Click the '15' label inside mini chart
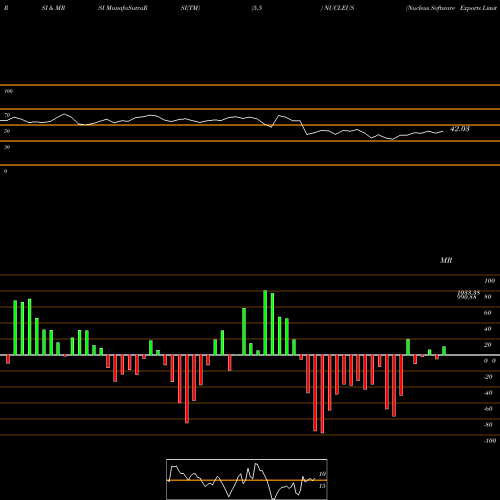The image size is (500, 500). point(322,486)
